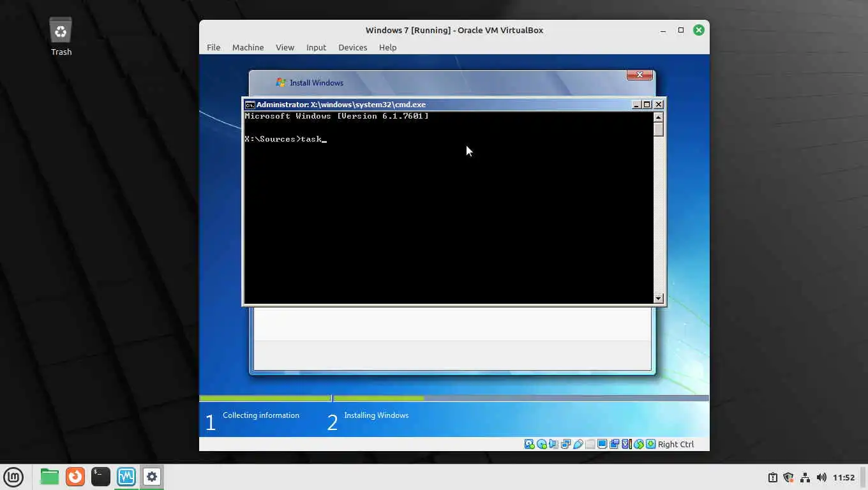Viewport: 868px width, 490px height.
Task: Click the volume tray icon
Action: point(821,477)
